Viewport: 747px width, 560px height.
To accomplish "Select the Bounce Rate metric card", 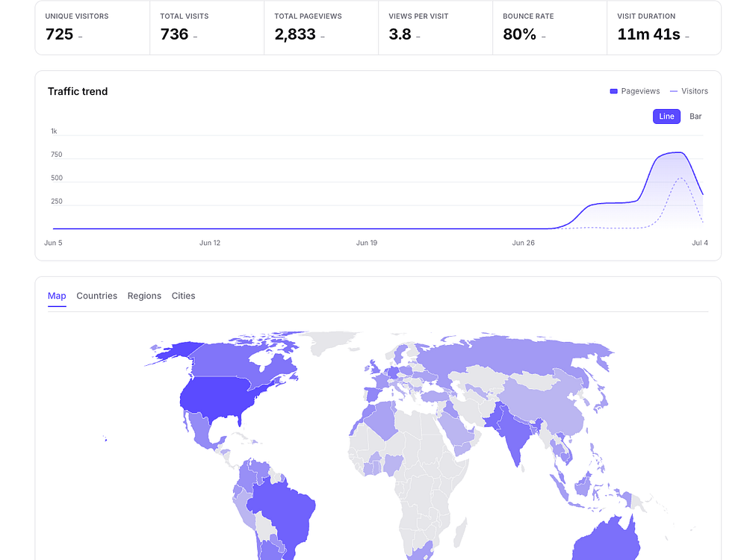I will click(x=550, y=28).
